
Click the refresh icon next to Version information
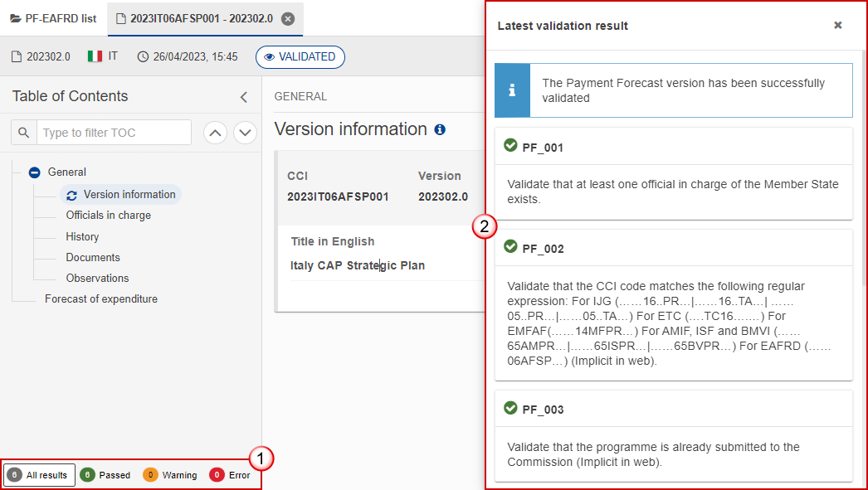[71, 195]
